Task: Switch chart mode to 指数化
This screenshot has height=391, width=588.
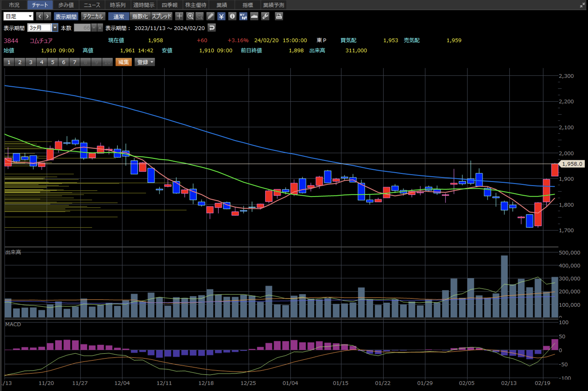Action: pyautogui.click(x=140, y=16)
